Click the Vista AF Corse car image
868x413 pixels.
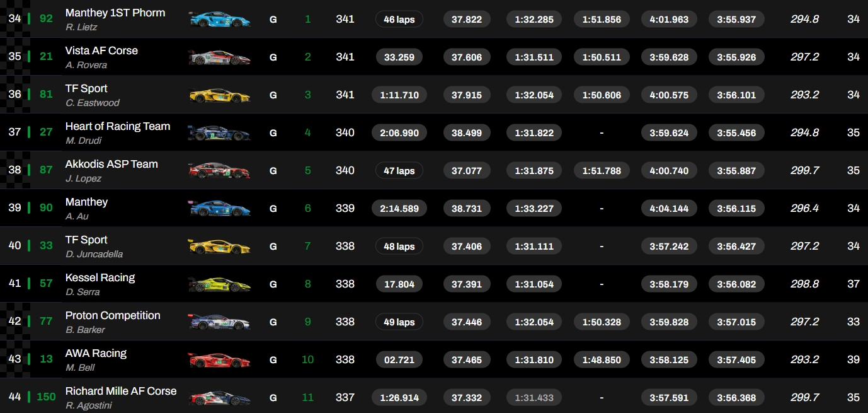219,57
